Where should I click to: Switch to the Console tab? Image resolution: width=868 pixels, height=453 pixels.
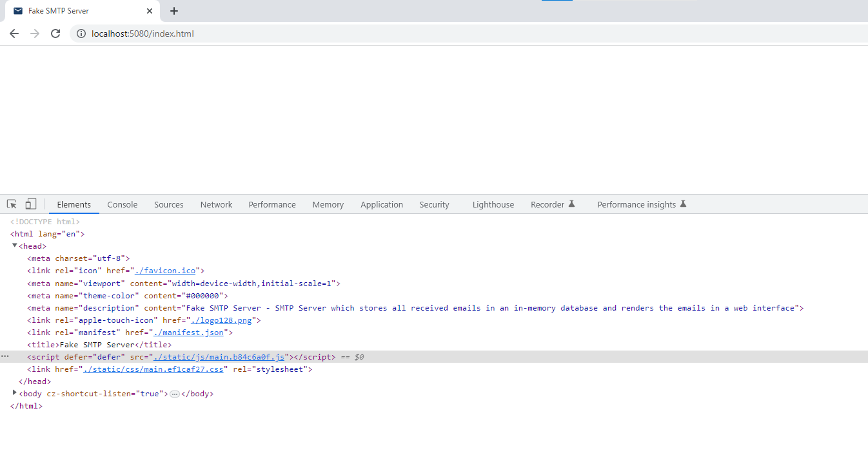pyautogui.click(x=122, y=204)
